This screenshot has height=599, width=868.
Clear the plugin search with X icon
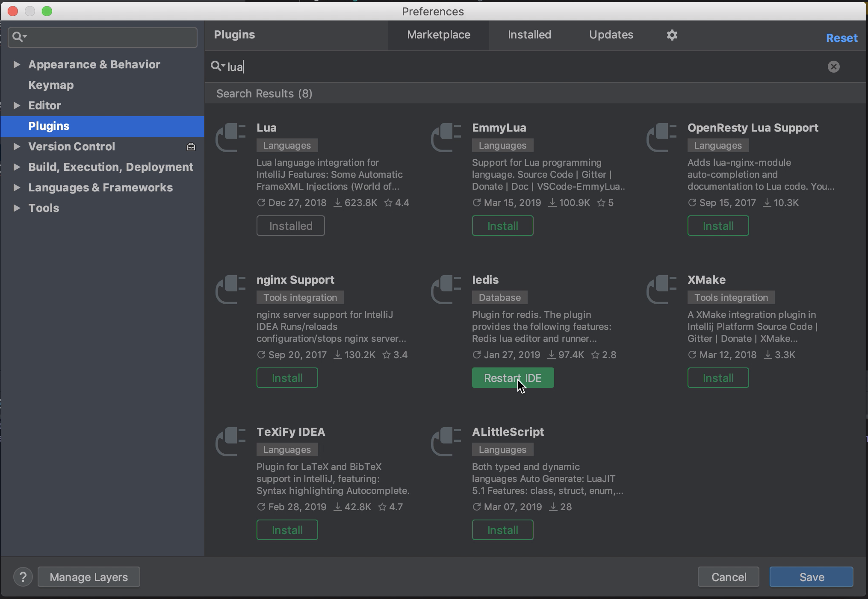(833, 67)
